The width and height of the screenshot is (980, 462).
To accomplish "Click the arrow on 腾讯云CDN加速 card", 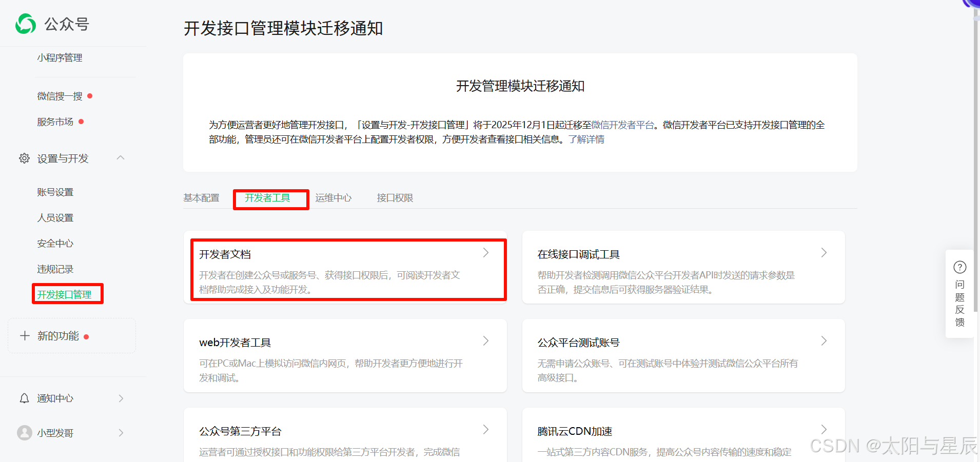I will (x=824, y=430).
